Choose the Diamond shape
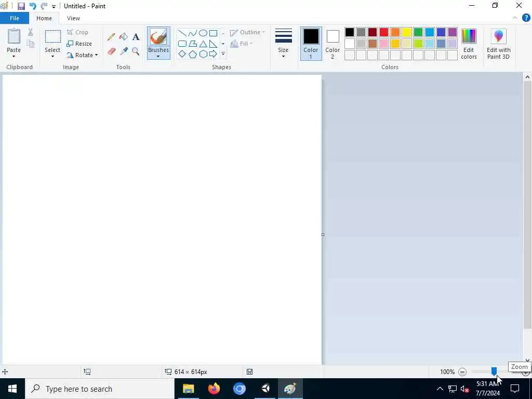 [x=182, y=54]
